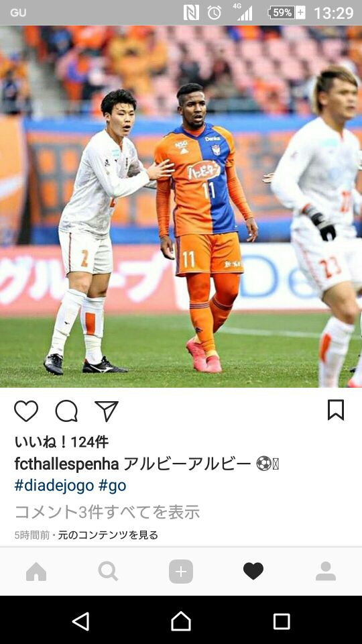This screenshot has height=644, width=362.
Task: Like the post with the heart icon
Action: pos(26,411)
